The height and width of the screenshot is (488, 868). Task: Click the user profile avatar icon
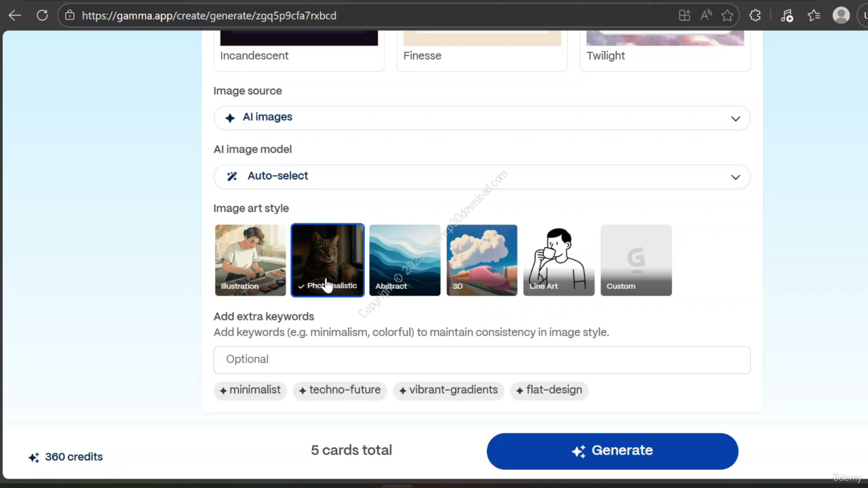(842, 16)
